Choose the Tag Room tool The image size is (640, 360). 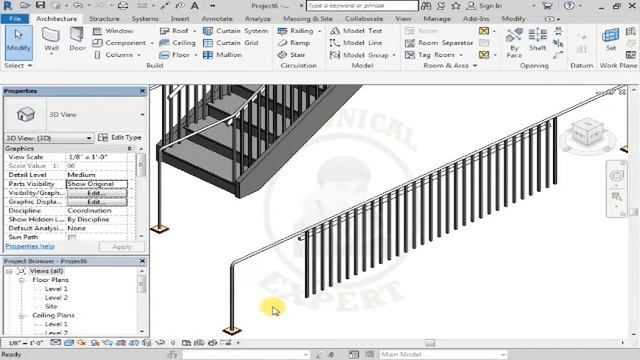(430, 55)
